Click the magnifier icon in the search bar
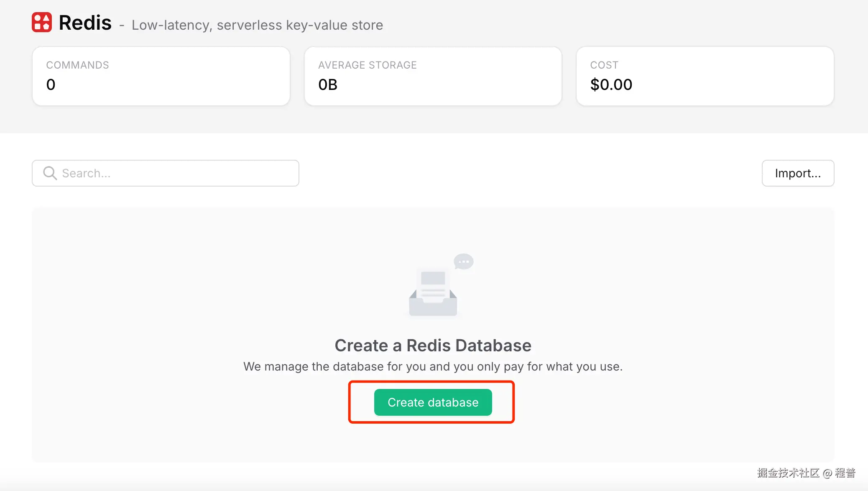The height and width of the screenshot is (491, 868). click(50, 173)
